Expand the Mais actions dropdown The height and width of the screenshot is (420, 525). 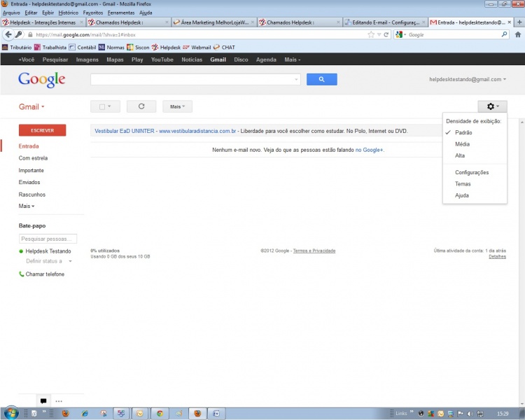(178, 106)
